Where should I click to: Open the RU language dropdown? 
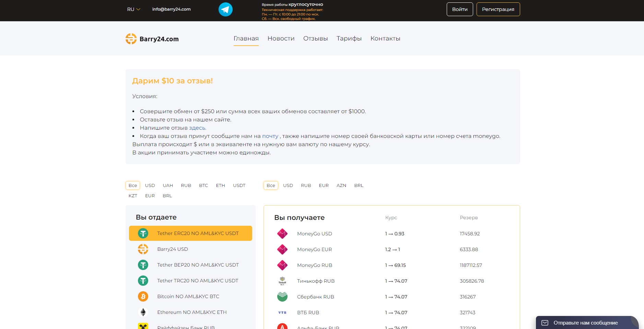coord(133,9)
